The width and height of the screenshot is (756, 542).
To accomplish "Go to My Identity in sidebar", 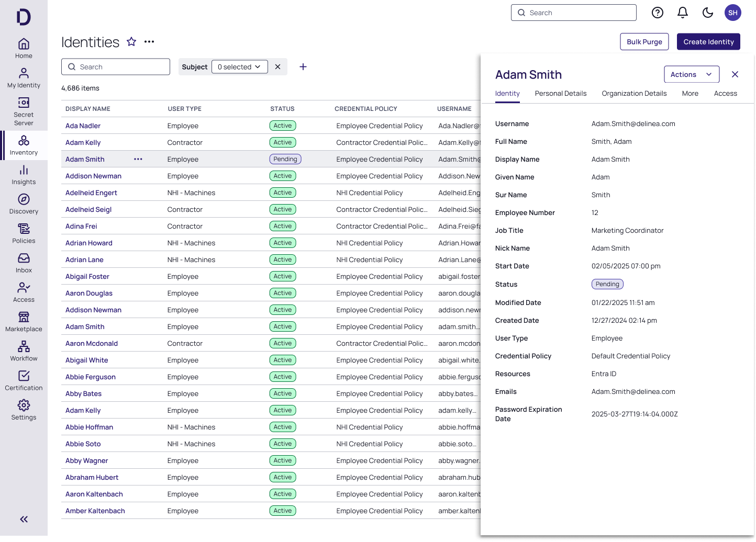I will coord(24,78).
